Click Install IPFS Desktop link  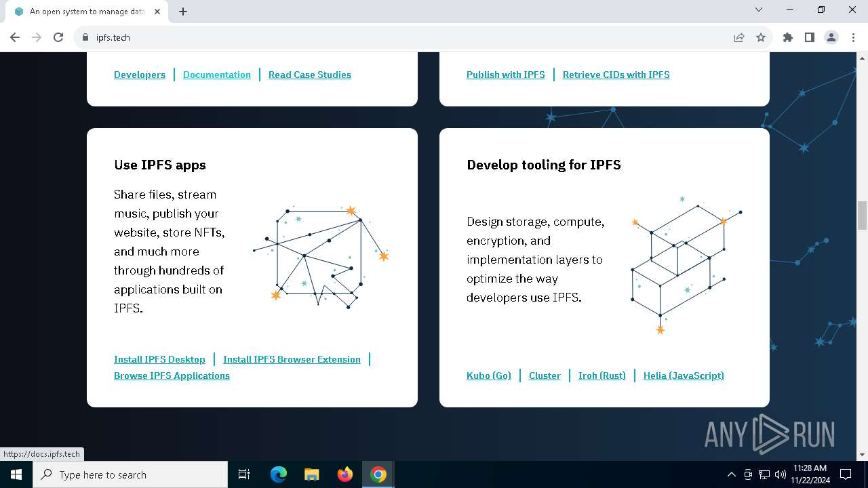159,359
